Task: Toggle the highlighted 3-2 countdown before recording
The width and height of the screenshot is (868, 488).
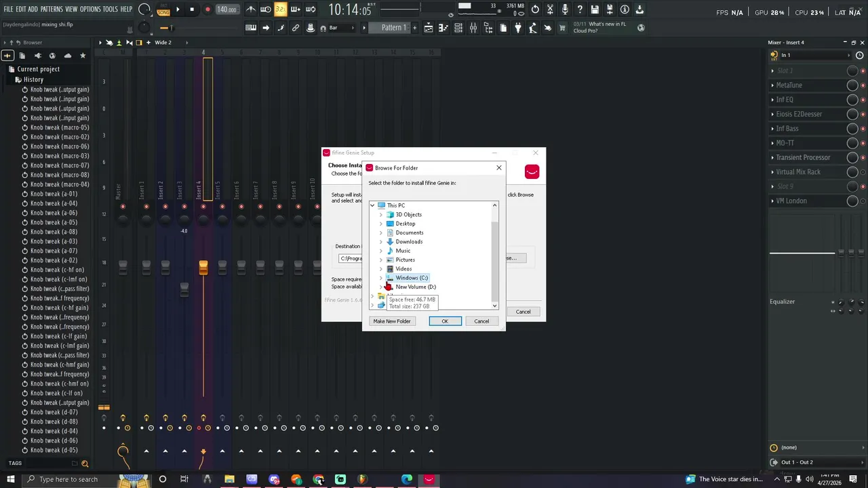Action: coord(280,9)
